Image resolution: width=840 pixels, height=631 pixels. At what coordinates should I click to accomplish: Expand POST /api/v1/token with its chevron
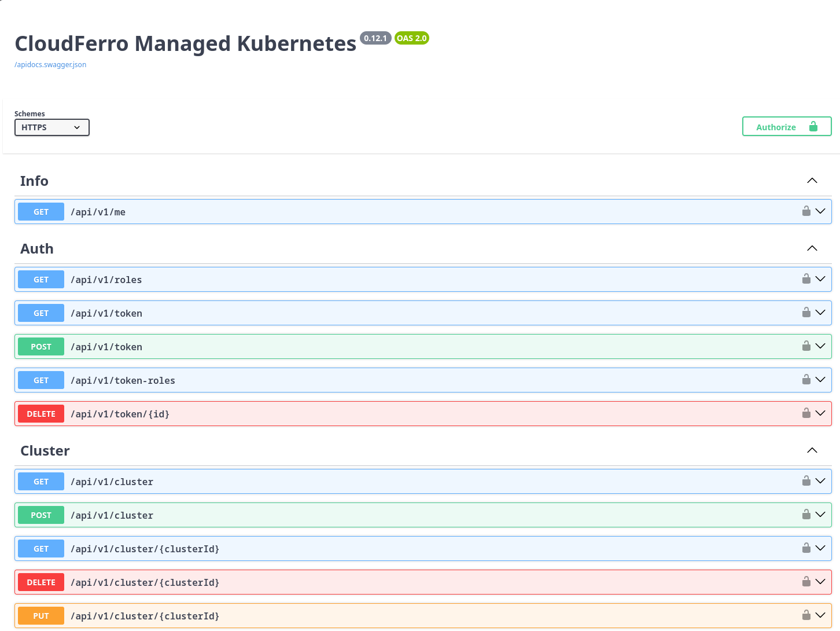pyautogui.click(x=820, y=346)
